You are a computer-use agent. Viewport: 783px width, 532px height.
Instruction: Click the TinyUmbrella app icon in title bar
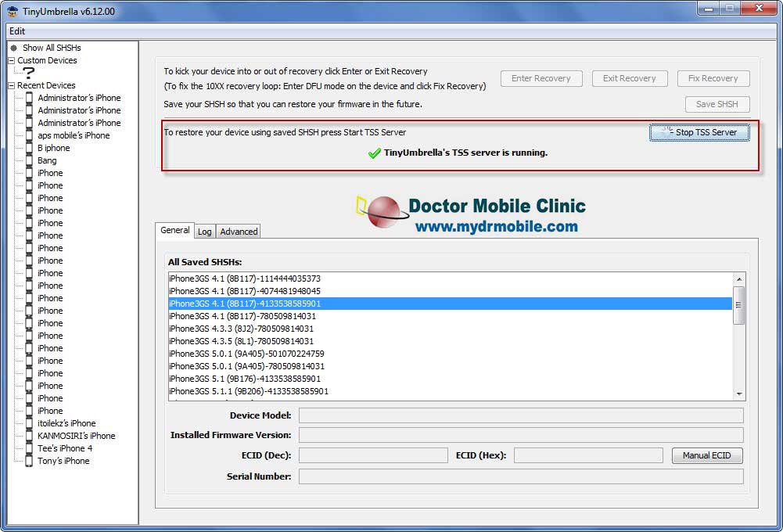13,11
